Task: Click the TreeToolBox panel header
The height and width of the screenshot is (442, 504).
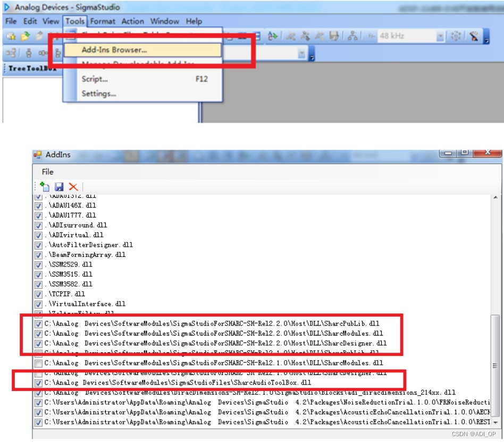Action: [x=32, y=69]
